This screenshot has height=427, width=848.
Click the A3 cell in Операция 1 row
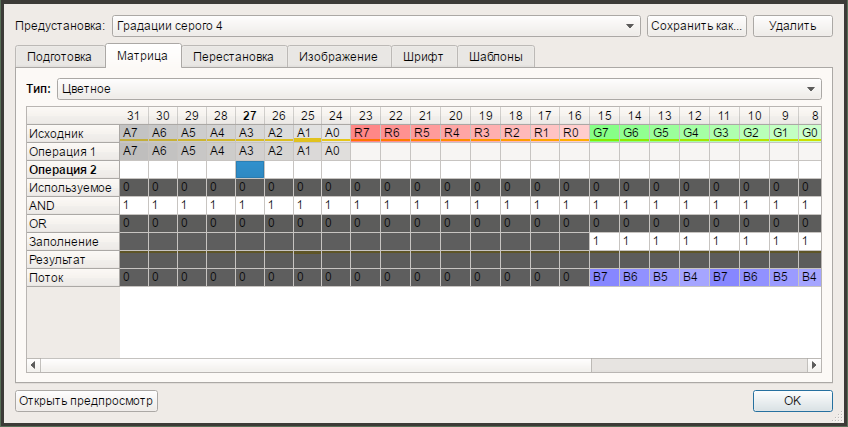point(250,151)
